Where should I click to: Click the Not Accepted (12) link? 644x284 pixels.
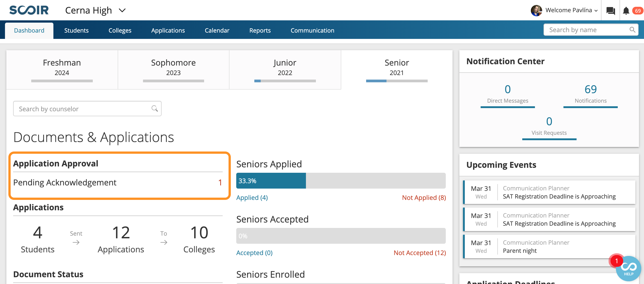point(420,253)
